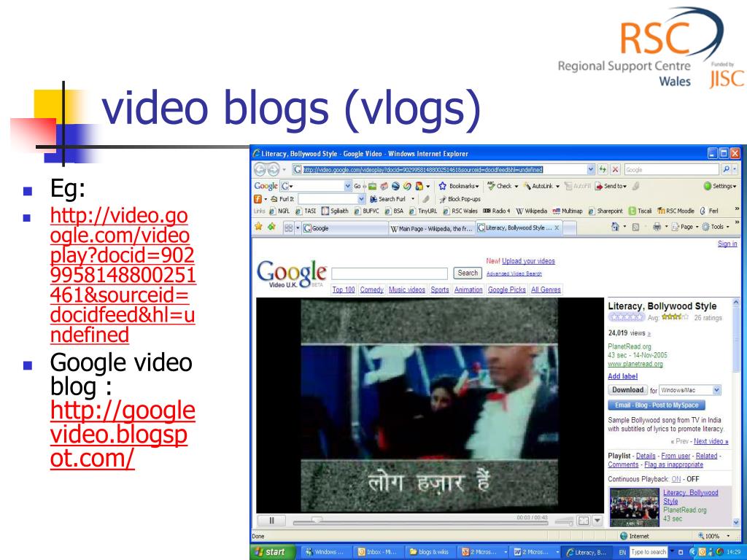This screenshot has width=747, height=560.
Task: Open the Tiscali favorite link
Action: 640,211
